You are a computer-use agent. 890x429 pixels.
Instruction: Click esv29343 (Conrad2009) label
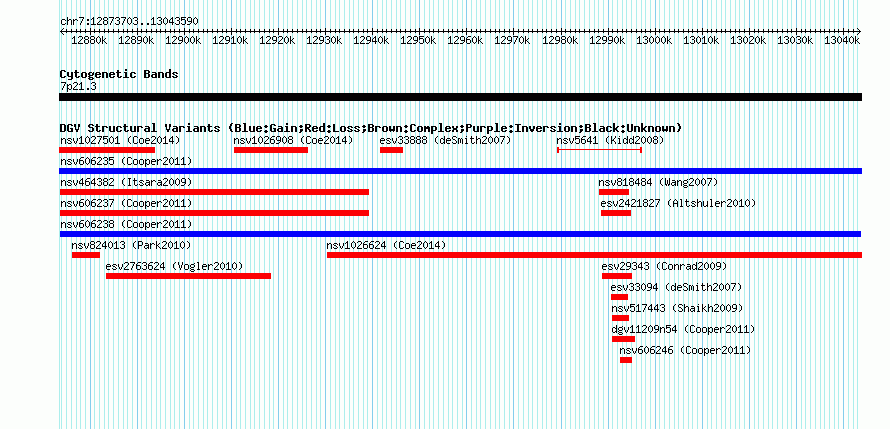click(x=664, y=267)
